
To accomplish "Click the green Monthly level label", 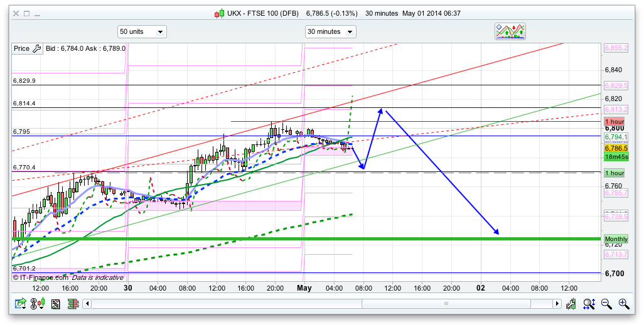I will (616, 239).
